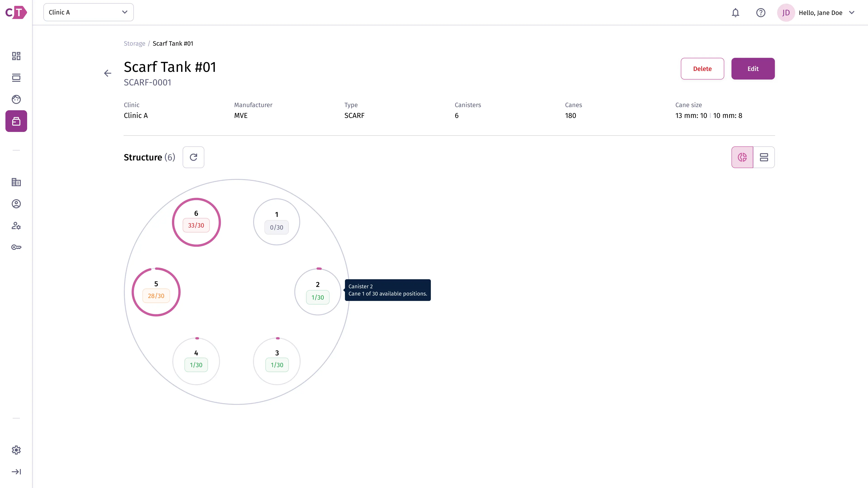Open the patient face icon in sidebar
The height and width of the screenshot is (488, 868).
pos(16,99)
